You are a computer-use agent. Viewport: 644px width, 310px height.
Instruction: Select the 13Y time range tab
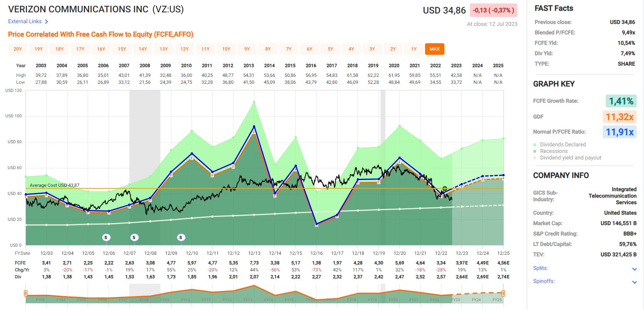point(164,49)
